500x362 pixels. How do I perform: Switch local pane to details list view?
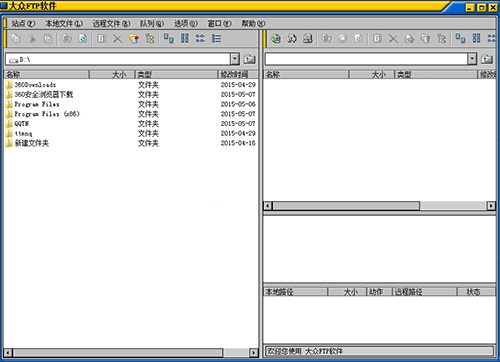216,39
